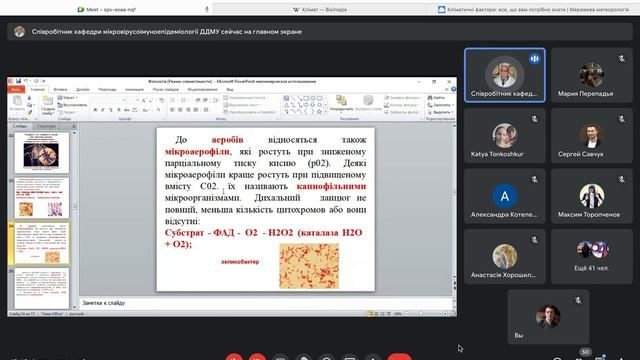
Task: Select the Анастасія Хорошил... participant tile
Action: tap(505, 256)
